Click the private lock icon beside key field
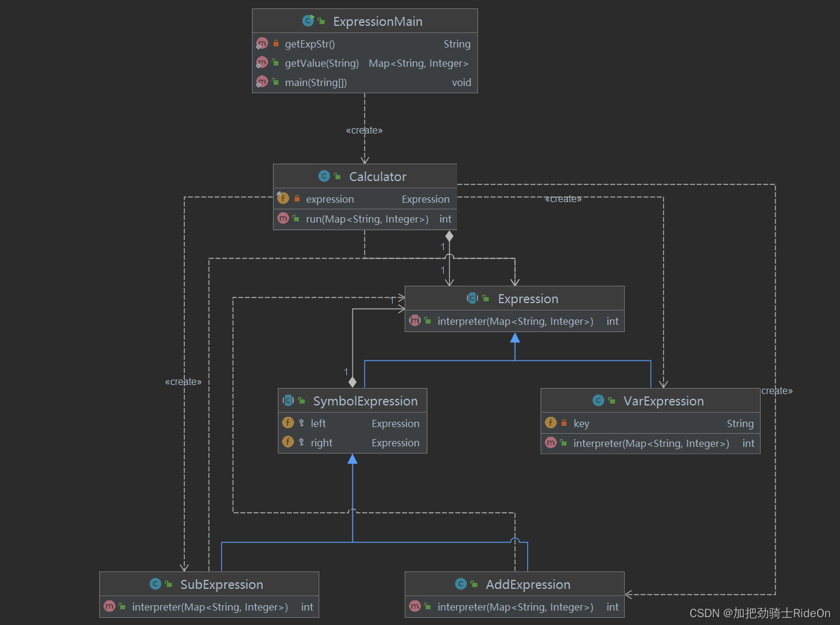 click(564, 423)
